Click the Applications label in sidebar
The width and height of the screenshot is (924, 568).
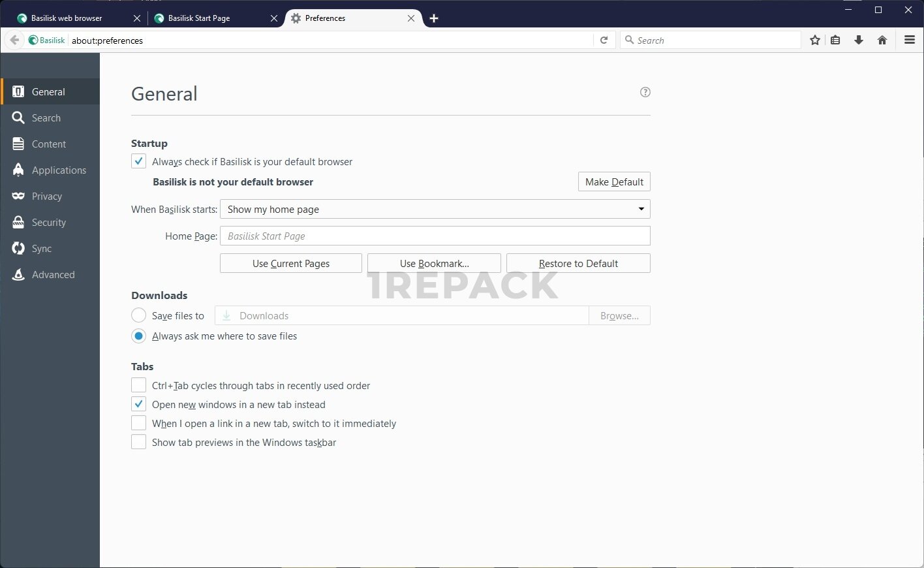pos(59,170)
